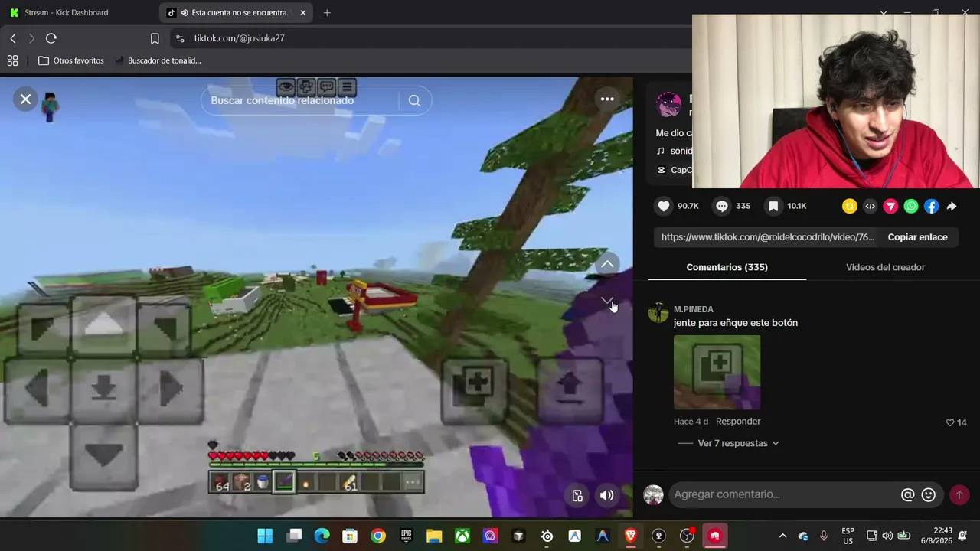Screen dimensions: 980x551
Task: Open Microsoft Store from the taskbar
Action: click(x=350, y=536)
